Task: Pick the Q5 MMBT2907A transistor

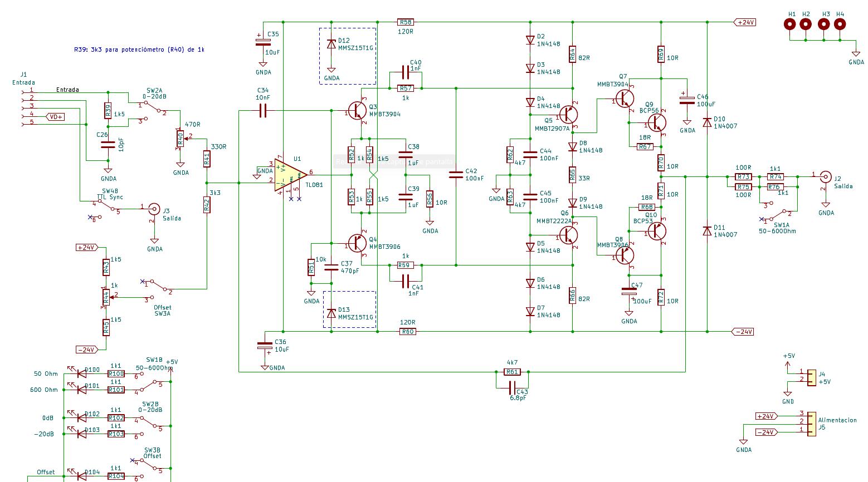Action: click(x=568, y=115)
